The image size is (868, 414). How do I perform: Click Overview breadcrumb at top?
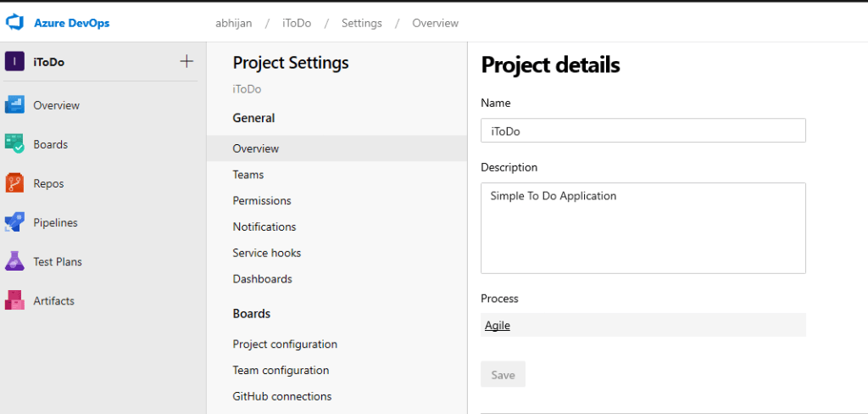435,23
